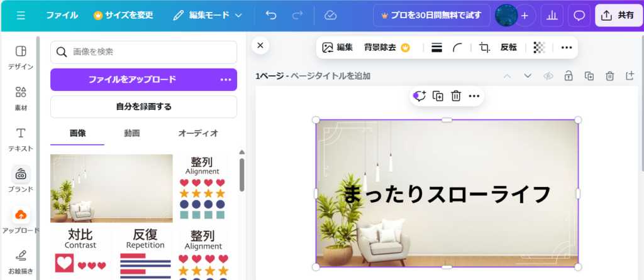Click ページタイトルを追加 title field
This screenshot has width=644, height=280.
(x=331, y=76)
